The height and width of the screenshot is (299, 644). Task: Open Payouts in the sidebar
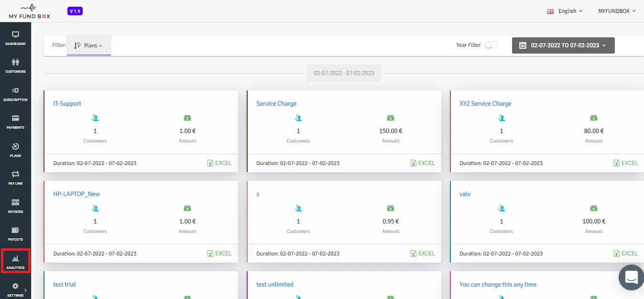[15, 234]
